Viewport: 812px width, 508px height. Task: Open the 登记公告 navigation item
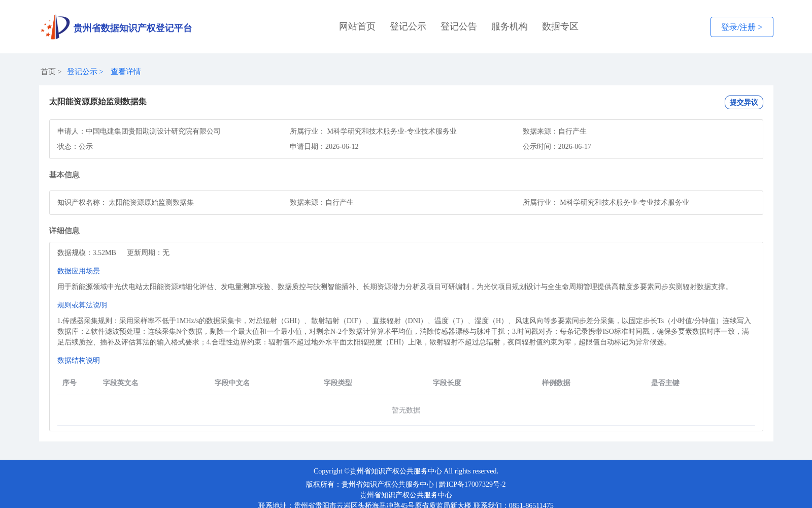[459, 26]
